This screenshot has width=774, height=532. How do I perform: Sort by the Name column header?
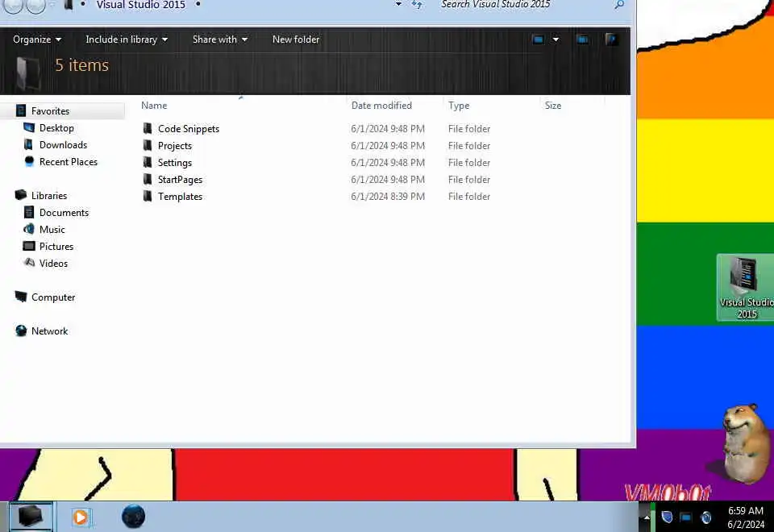tap(154, 105)
